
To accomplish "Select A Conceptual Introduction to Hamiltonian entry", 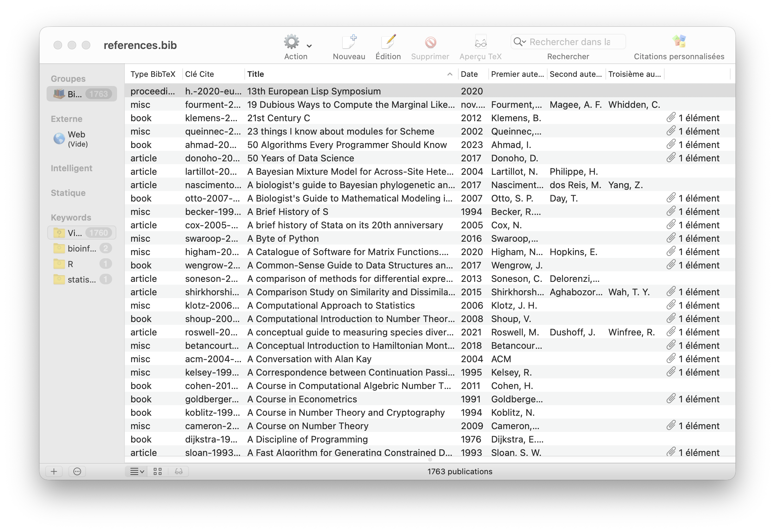I will coord(430,346).
